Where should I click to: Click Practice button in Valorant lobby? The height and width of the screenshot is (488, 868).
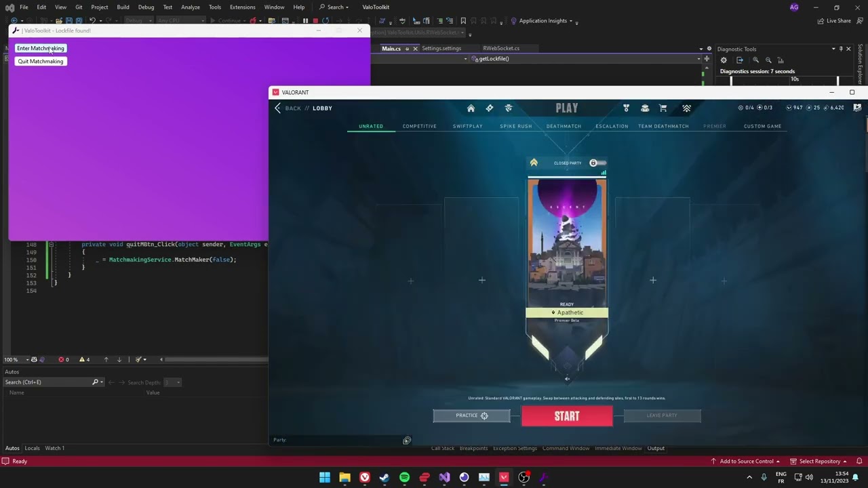[471, 415]
